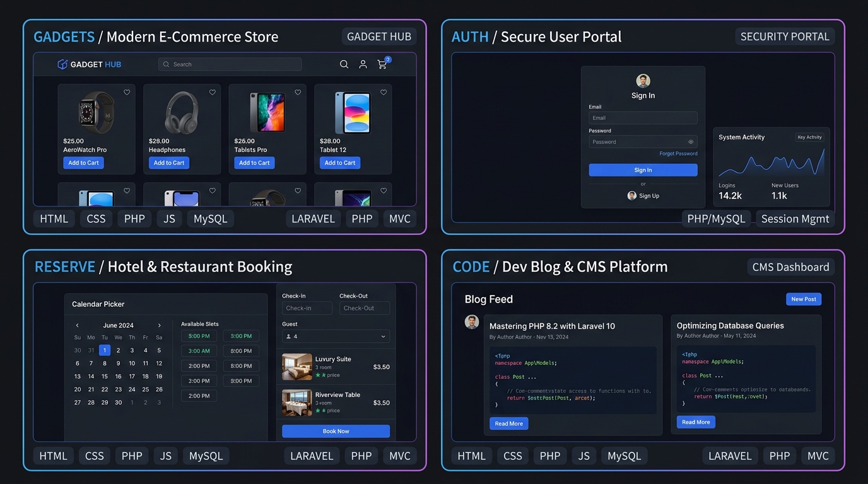
Task: Click the Key Activity badge
Action: pos(809,137)
